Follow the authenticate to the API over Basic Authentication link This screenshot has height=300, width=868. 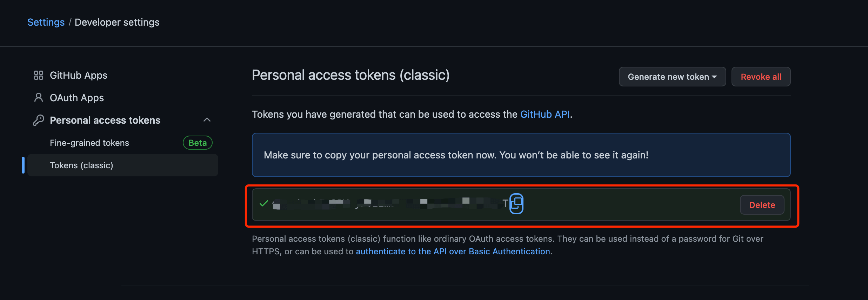[x=453, y=251]
